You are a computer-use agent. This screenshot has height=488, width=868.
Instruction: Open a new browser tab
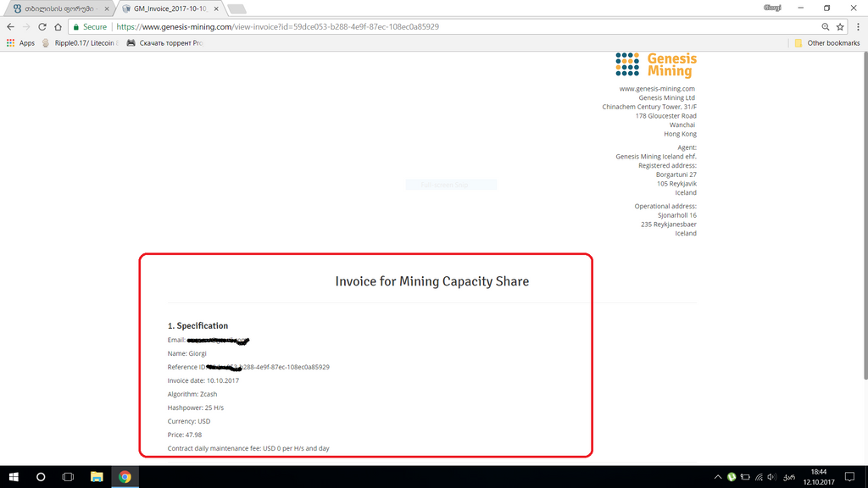237,8
